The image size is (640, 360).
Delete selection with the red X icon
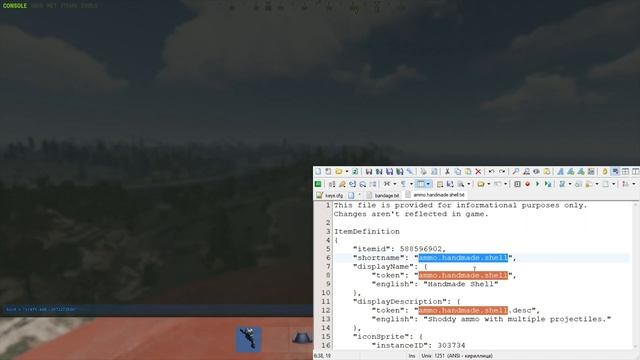click(x=478, y=171)
